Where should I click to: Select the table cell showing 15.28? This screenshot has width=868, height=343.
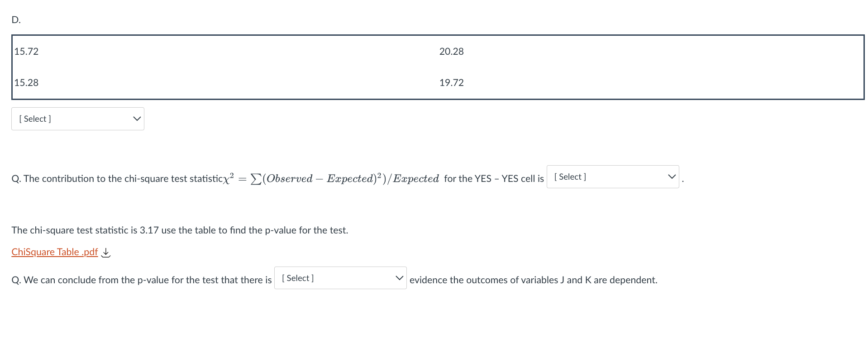(x=26, y=82)
